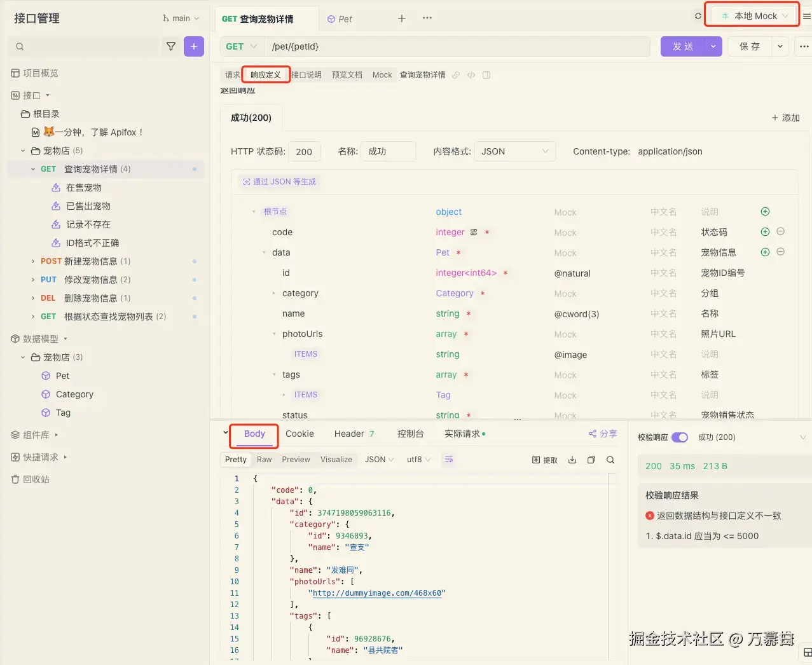Click the 分享 share link

[x=603, y=434]
